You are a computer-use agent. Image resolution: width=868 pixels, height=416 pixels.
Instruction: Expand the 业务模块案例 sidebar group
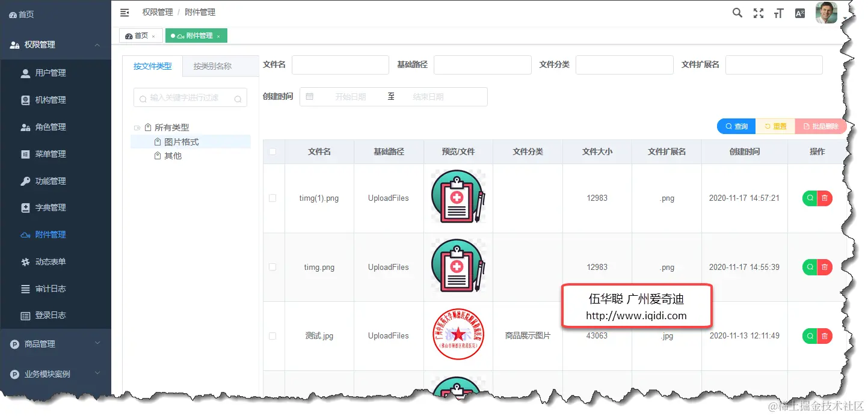pyautogui.click(x=55, y=374)
